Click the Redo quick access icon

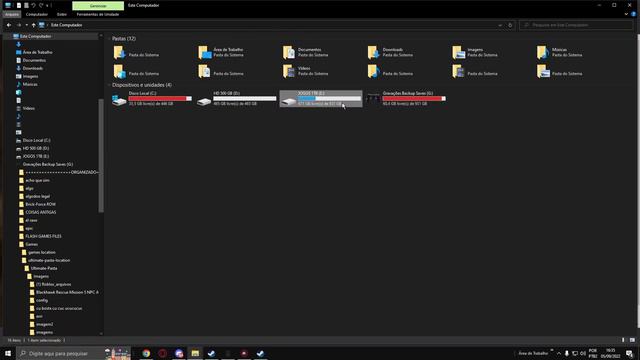coord(41,5)
